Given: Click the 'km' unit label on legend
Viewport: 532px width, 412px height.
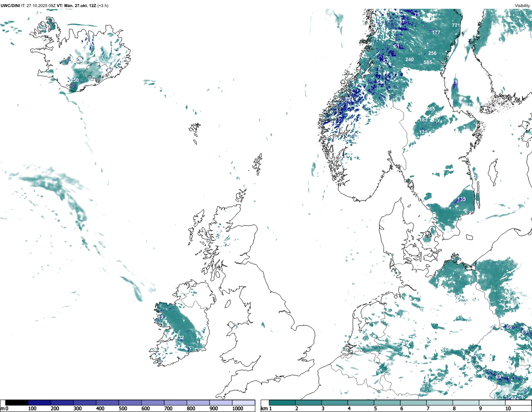Looking at the screenshot, I should pyautogui.click(x=264, y=409).
